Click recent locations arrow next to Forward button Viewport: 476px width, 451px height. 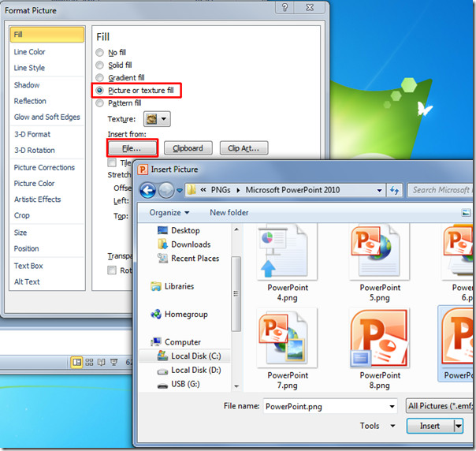180,191
